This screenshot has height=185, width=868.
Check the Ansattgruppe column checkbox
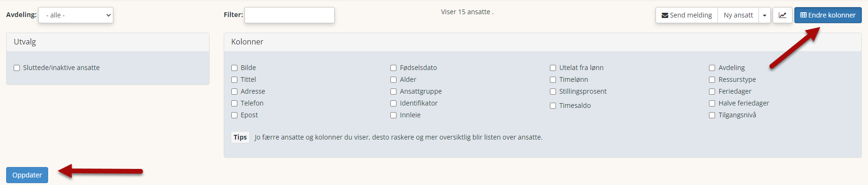[393, 91]
